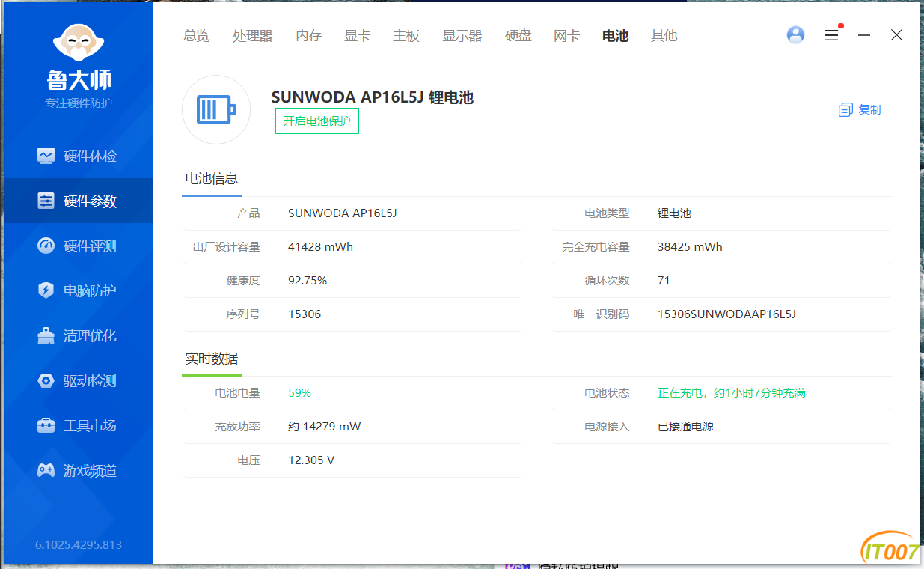Select the 主板 tab
Screen dimensions: 924x569
click(x=406, y=35)
